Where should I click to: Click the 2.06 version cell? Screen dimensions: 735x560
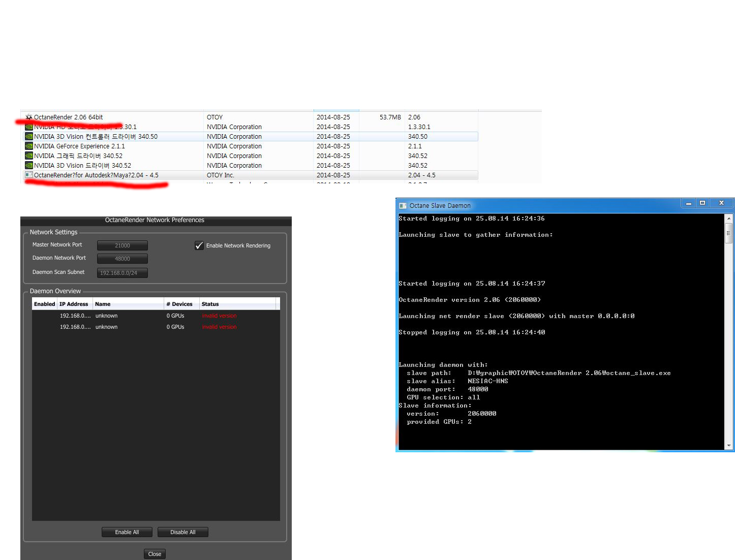pyautogui.click(x=414, y=117)
